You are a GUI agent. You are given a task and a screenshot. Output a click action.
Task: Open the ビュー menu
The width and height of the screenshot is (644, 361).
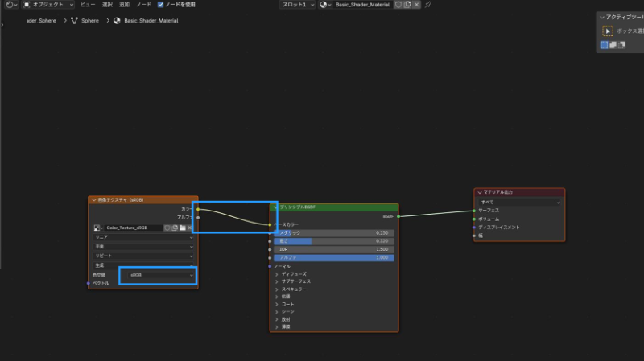(x=88, y=5)
